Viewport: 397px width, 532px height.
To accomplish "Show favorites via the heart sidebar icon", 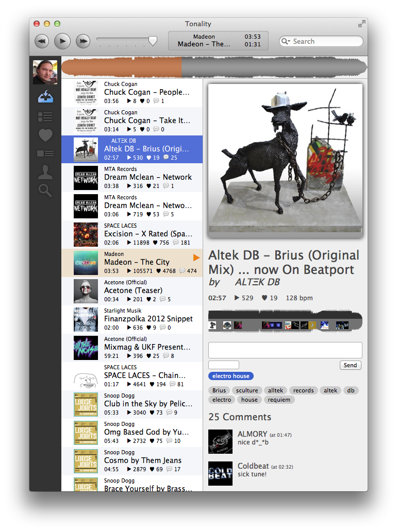I will [x=45, y=135].
